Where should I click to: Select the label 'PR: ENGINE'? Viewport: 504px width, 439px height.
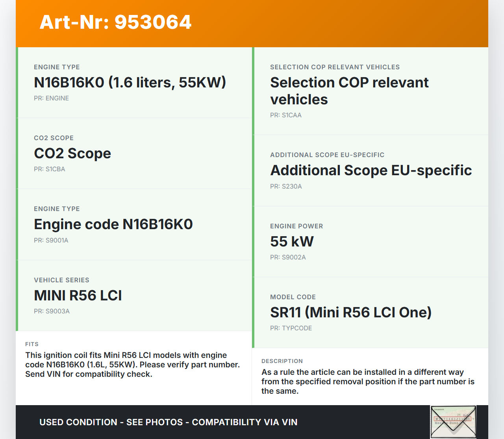51,98
